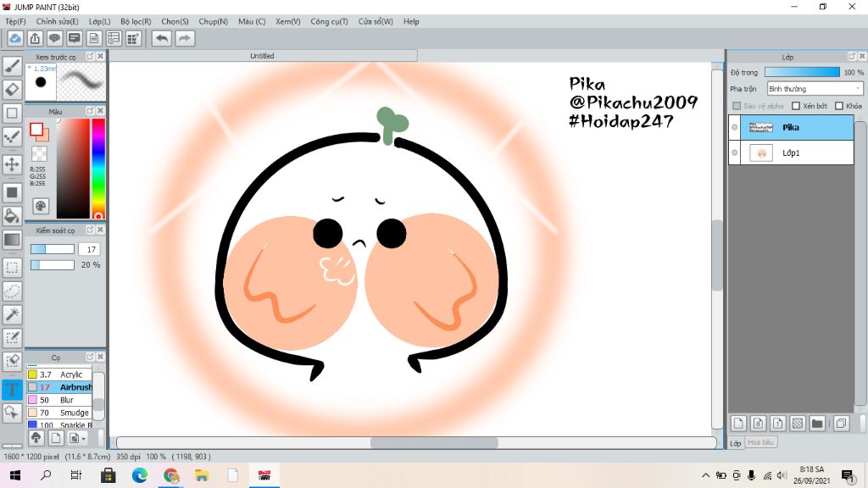Select the Eraser tool
The width and height of the screenshot is (868, 488).
12,89
